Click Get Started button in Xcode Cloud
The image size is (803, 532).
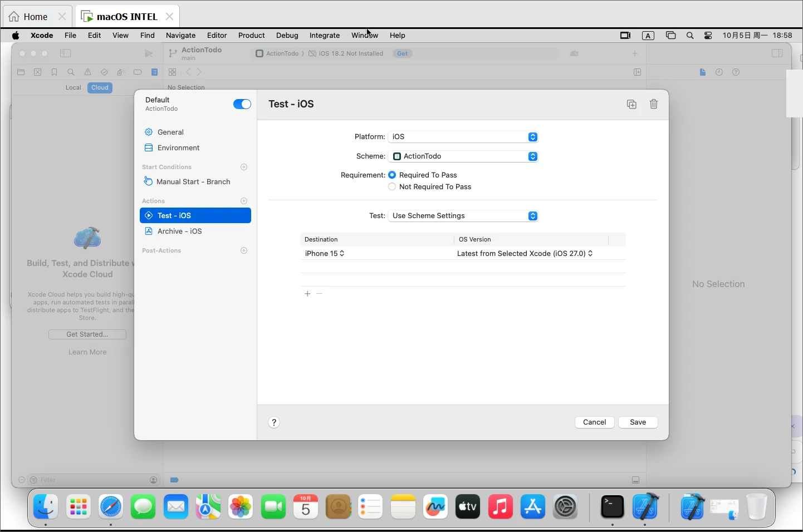pyautogui.click(x=87, y=334)
